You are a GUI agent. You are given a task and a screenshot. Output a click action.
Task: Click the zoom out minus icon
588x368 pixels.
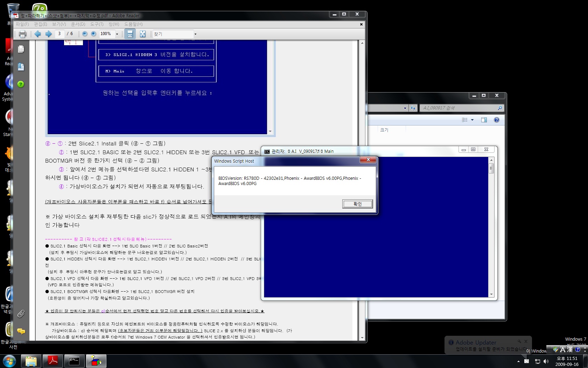pos(85,34)
